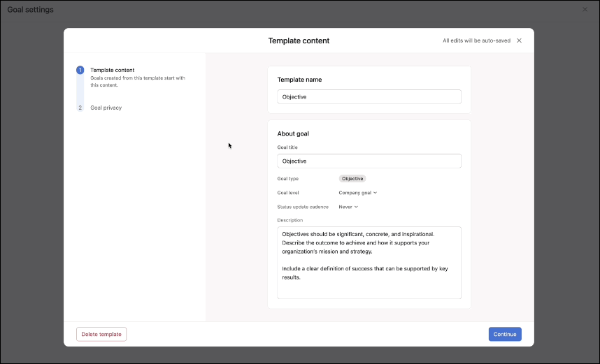Close the Template content dialog

click(519, 41)
